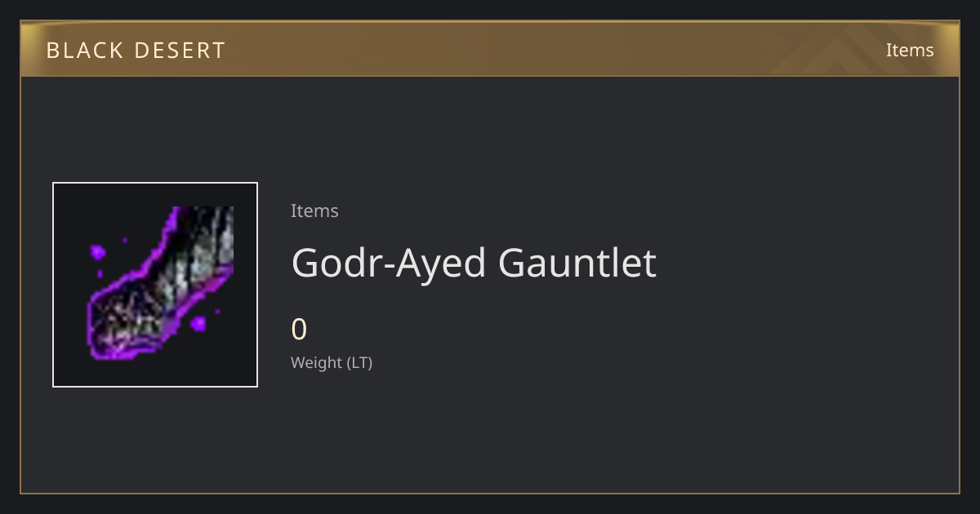Click the white-bordered item thumbnail frame
The image size is (980, 514).
[155, 285]
